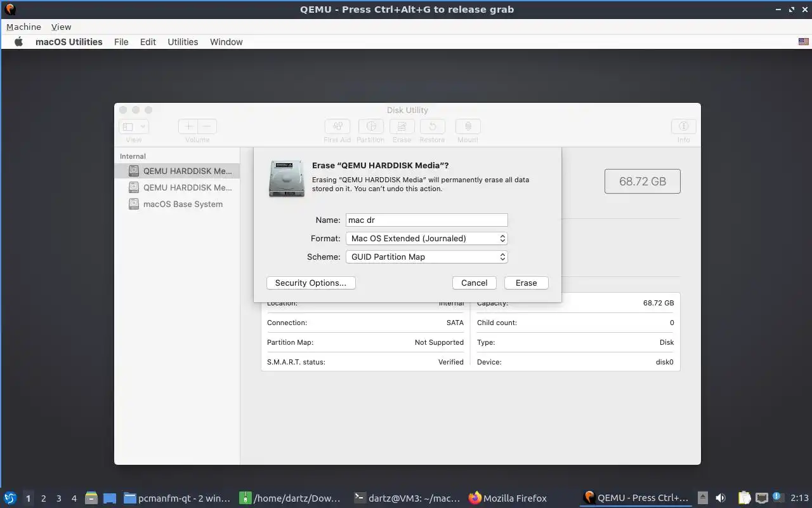
Task: Click the file manager launcher icon
Action: tap(91, 498)
